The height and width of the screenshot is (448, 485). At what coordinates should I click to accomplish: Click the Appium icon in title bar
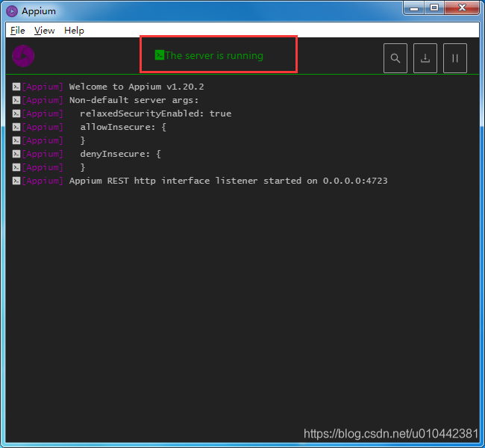click(12, 11)
